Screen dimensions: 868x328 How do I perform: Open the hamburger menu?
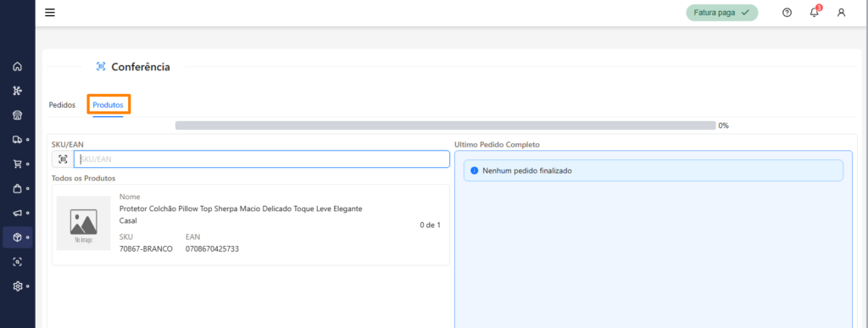50,13
